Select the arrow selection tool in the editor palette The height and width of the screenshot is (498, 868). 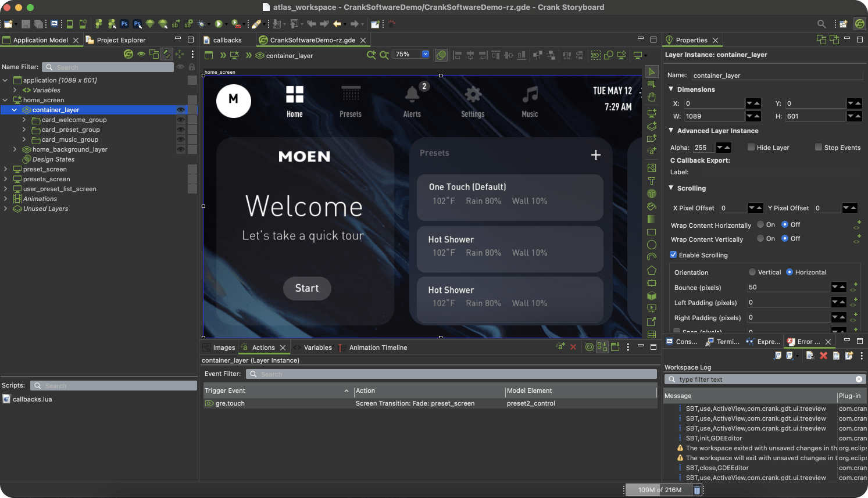pos(652,71)
